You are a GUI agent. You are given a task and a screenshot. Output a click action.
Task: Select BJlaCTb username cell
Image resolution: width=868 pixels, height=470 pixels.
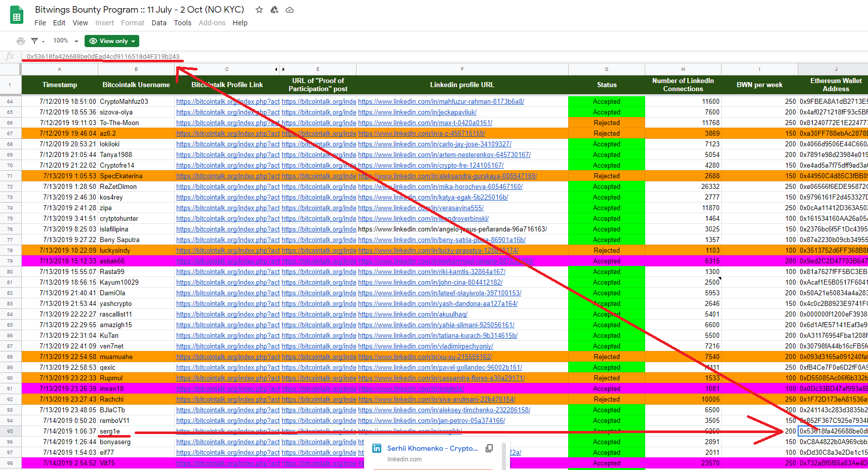[x=136, y=410]
